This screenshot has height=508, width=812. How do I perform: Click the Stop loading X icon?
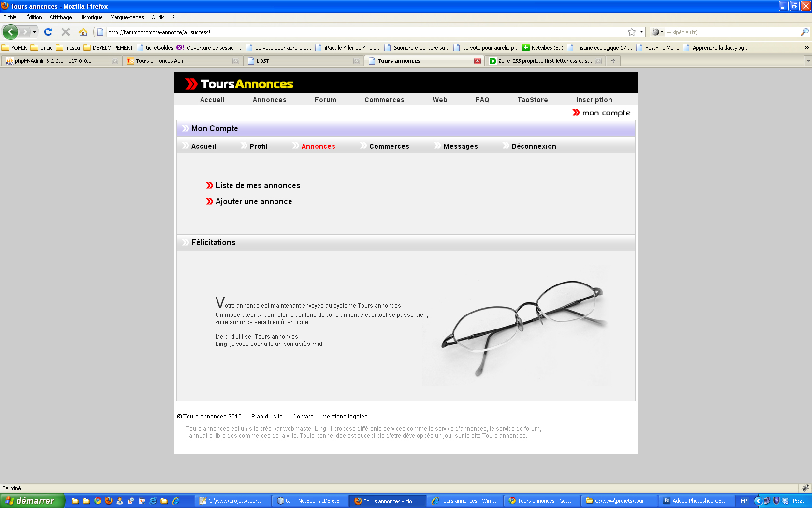(x=66, y=32)
